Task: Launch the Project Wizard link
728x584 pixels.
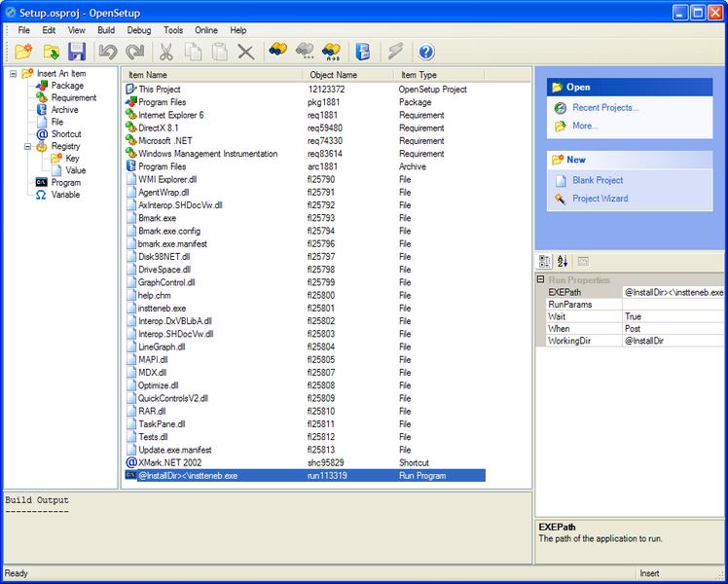Action: coord(600,199)
